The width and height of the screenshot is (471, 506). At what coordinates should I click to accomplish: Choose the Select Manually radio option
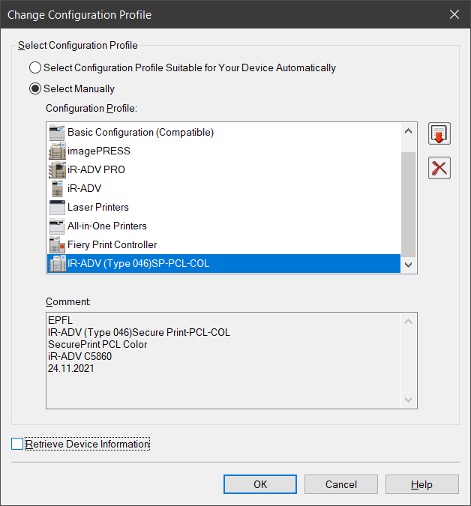point(35,89)
